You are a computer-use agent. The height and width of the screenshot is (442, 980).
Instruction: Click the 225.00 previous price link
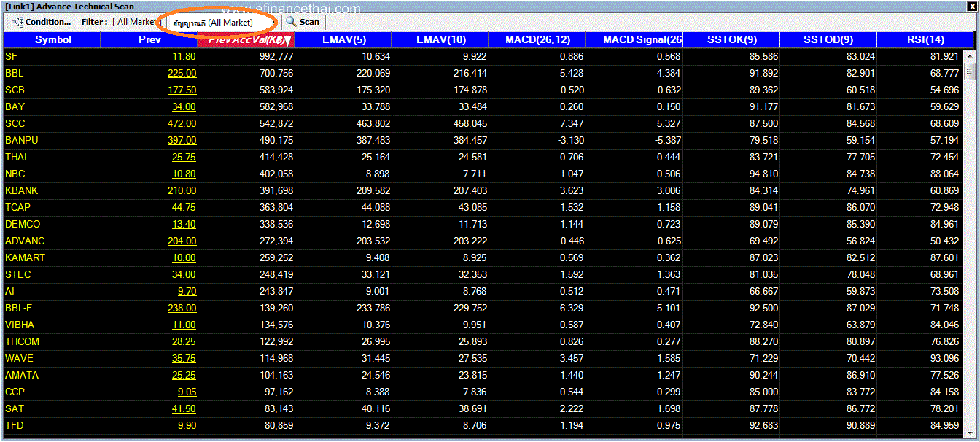(182, 73)
